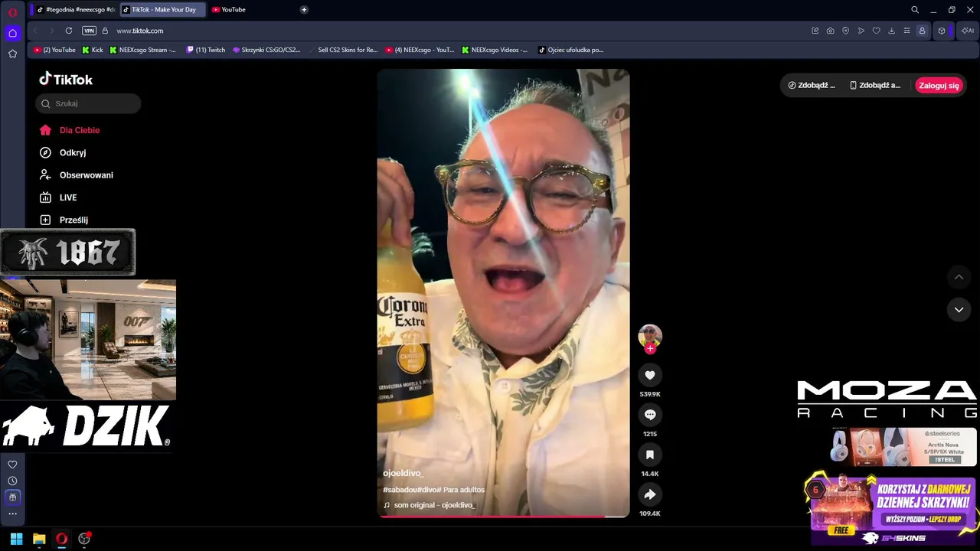Open the (4) NEEXcsgo - YouTube bookmark

coord(420,50)
